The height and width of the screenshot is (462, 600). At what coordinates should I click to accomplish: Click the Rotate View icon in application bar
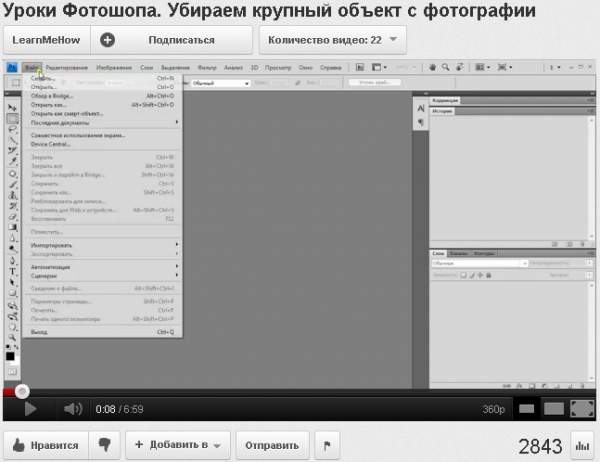[460, 67]
